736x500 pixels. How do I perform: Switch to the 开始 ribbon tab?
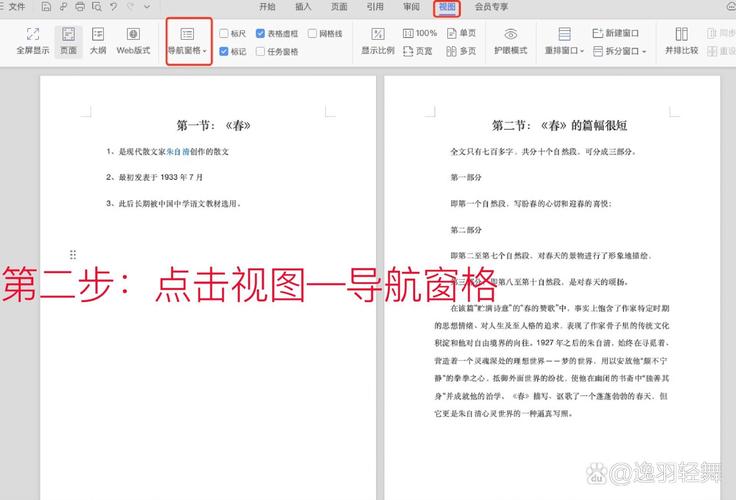(x=267, y=7)
